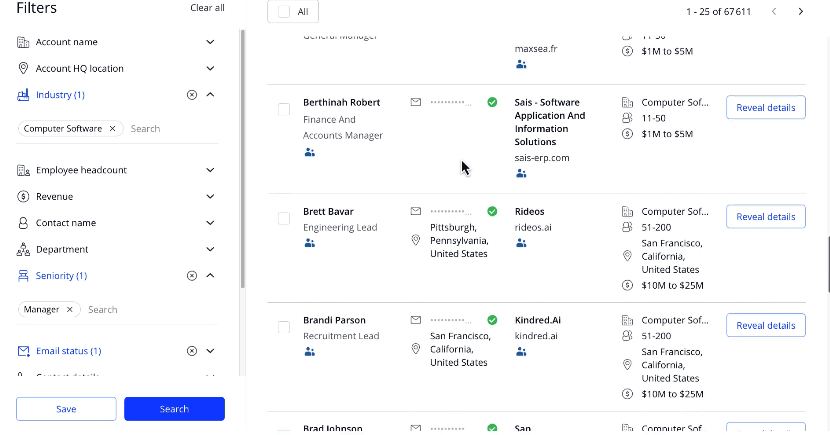The image size is (830, 435).
Task: Clear the Industry filter with circled X
Action: 192,95
